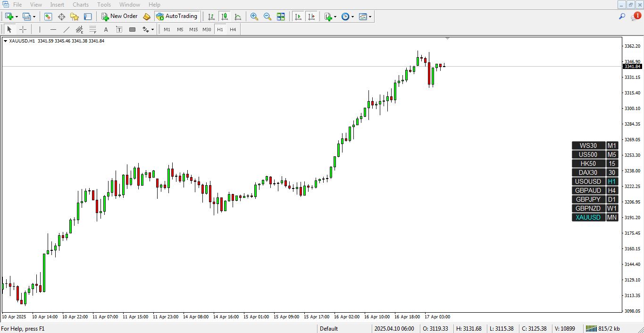Toggle Chart Shift from the toolbar

point(311,17)
